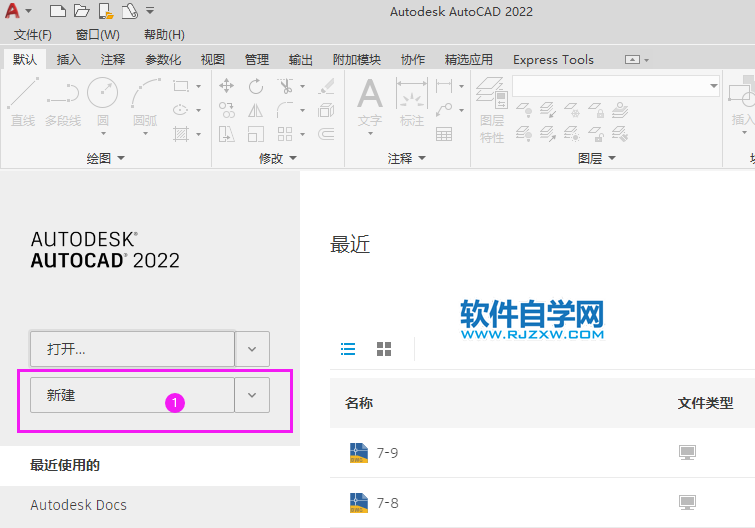Switch to the 插入 ribbon tab
Viewport: 755px width, 528px height.
click(x=69, y=59)
